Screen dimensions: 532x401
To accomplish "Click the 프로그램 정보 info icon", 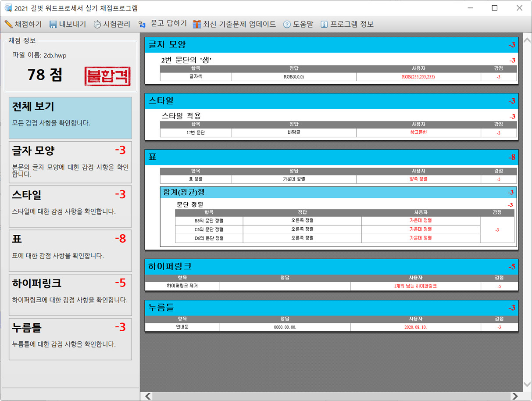I will [x=324, y=25].
